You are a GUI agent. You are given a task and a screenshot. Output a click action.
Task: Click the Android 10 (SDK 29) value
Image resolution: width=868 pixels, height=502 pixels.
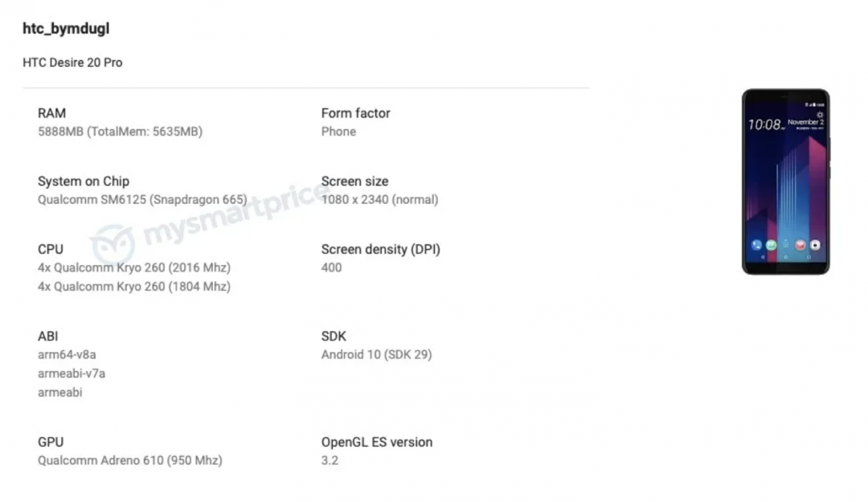(376, 354)
